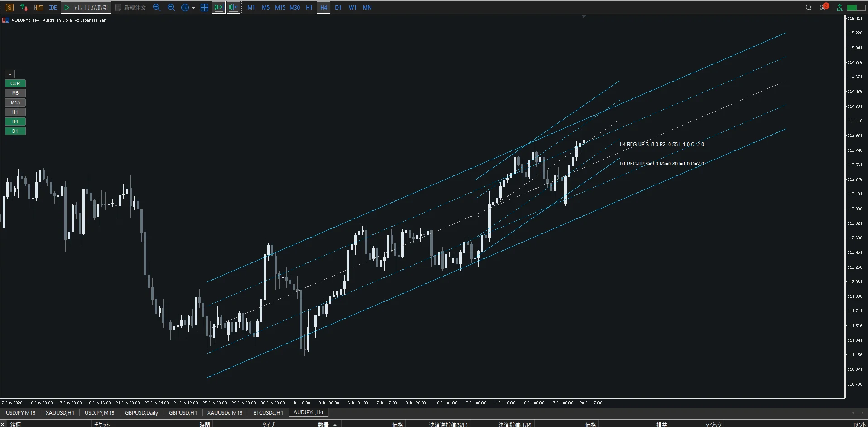
Task: Open the XAUUSD,H1 chart tab
Action: [60, 412]
